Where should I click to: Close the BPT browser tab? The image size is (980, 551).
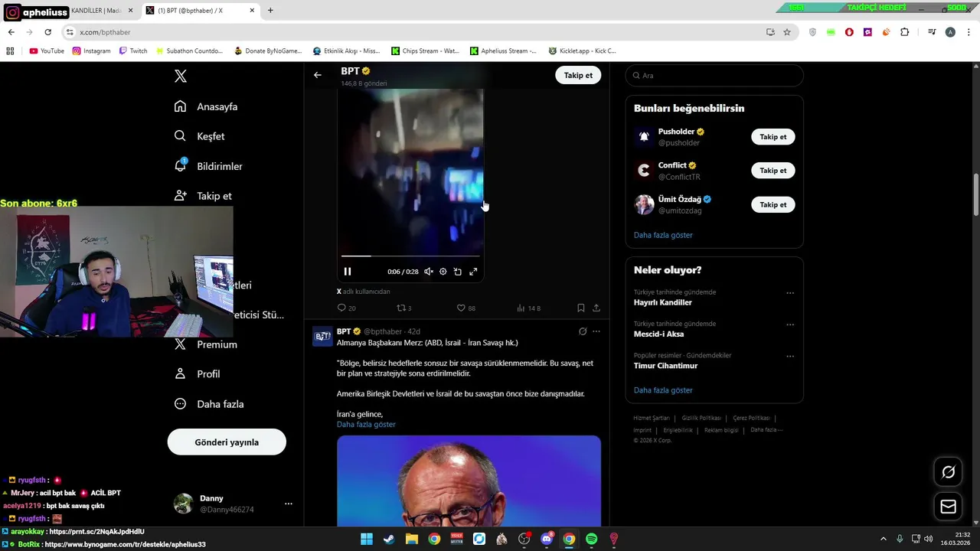(x=252, y=11)
